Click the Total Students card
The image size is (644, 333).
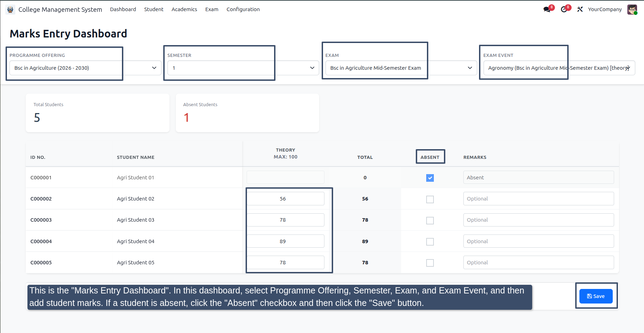coord(98,113)
